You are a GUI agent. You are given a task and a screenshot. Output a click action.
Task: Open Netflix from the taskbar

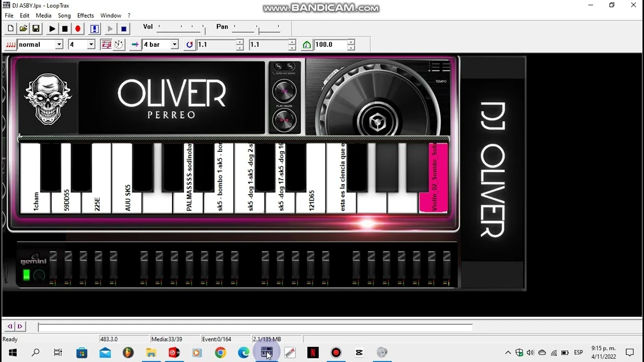[x=313, y=352]
